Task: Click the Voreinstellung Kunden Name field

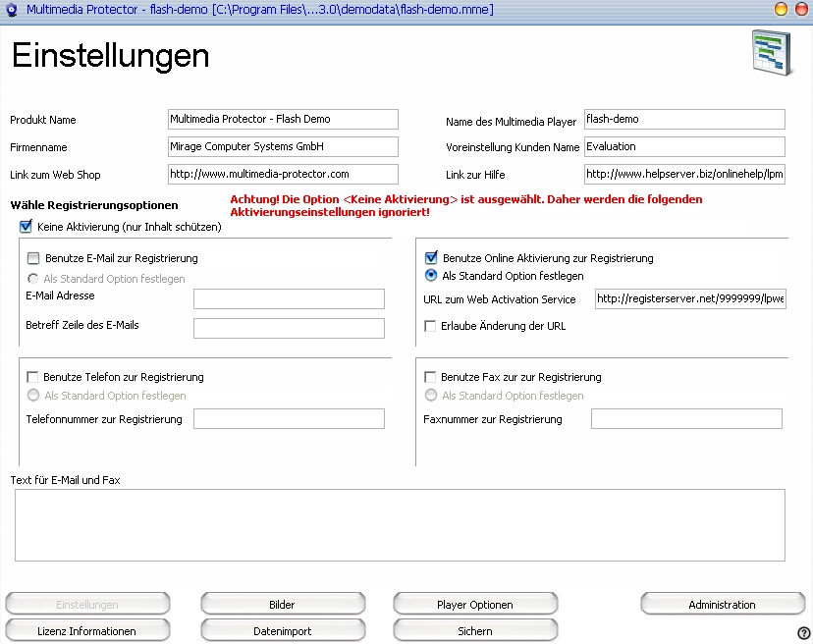Action: 684,146
